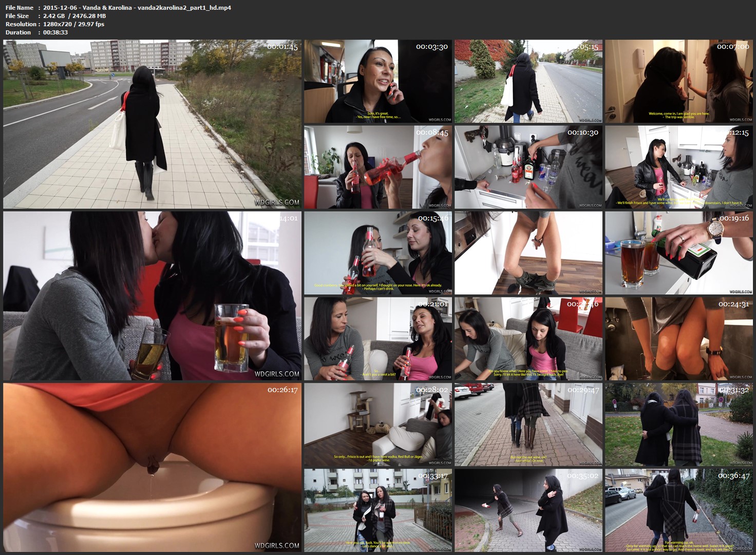Select the 00:28:02 living room thumbnail
756x555 pixels.
click(377, 424)
